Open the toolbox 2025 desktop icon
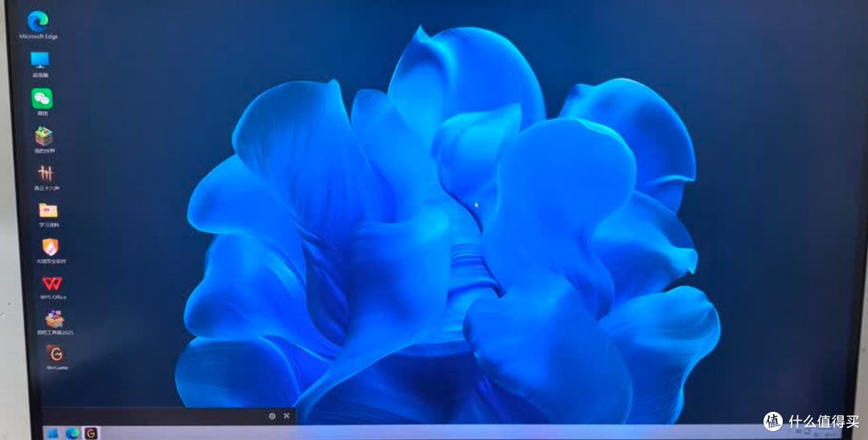Viewport: 868px width, 440px height. (55, 319)
